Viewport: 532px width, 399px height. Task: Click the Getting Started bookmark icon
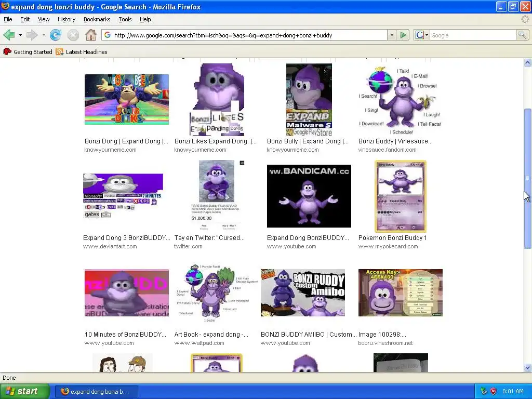coord(7,51)
